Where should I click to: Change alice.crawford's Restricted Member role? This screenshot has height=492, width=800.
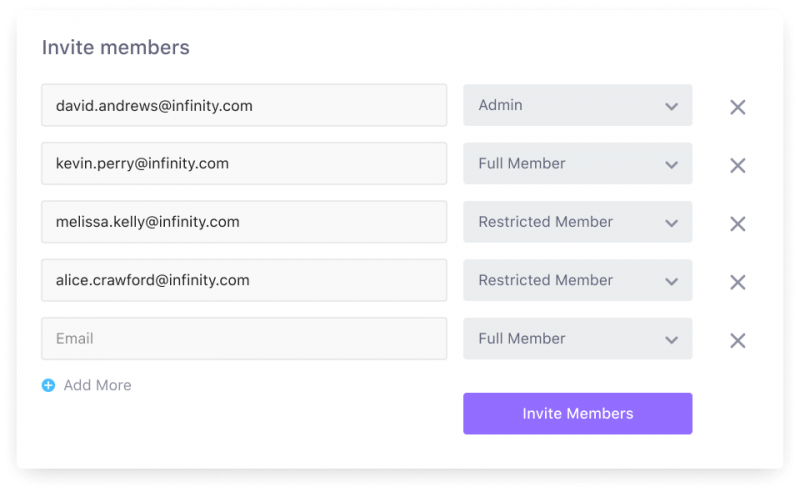577,281
